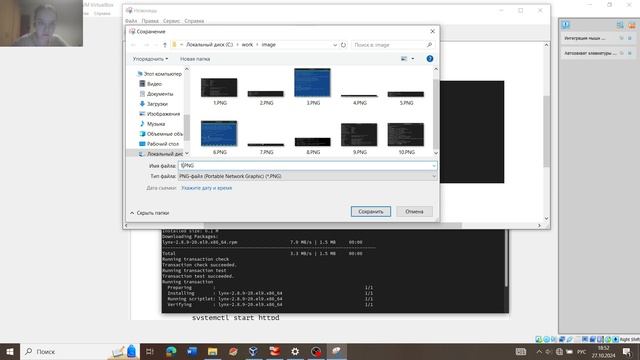
Task: Open Windows Start menu
Action: point(10,351)
